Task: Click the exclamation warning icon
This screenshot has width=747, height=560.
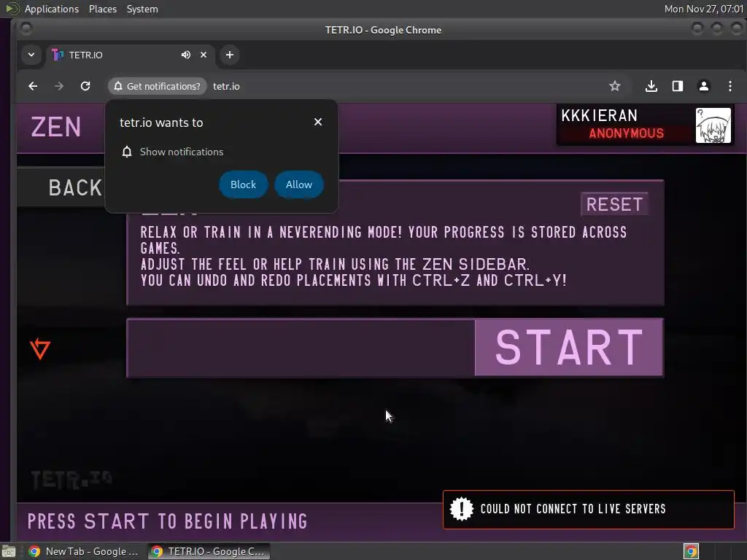Action: 461,509
